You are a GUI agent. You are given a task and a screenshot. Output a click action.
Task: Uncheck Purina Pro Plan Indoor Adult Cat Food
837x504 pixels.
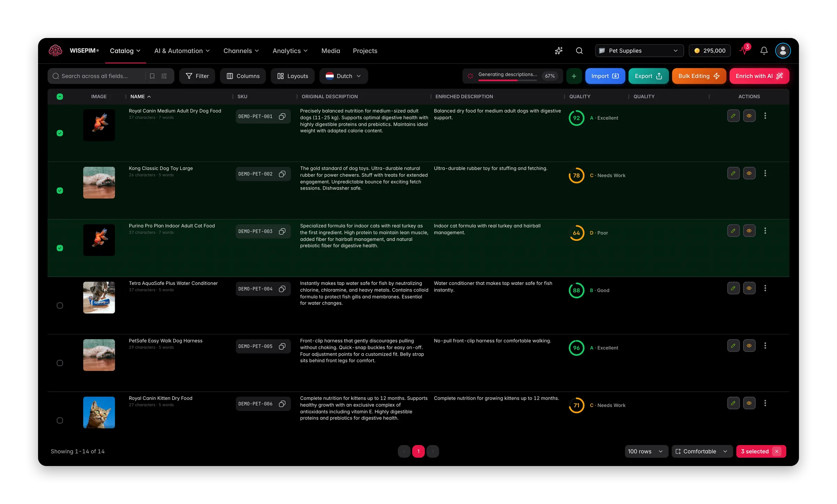(x=60, y=248)
